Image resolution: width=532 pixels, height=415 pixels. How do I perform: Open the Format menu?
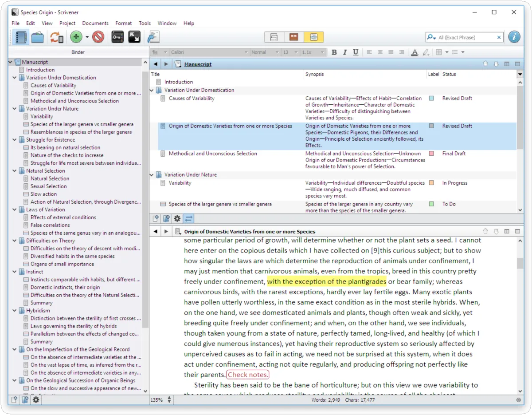pyautogui.click(x=123, y=23)
